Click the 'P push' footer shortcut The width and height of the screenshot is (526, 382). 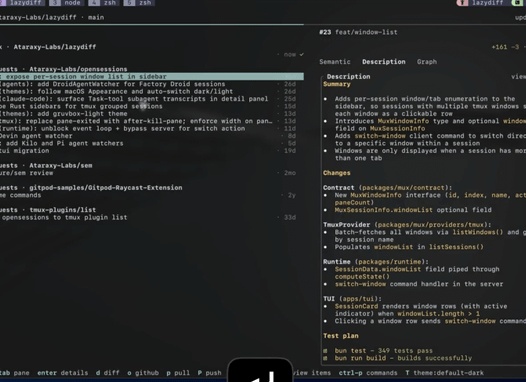209,373
